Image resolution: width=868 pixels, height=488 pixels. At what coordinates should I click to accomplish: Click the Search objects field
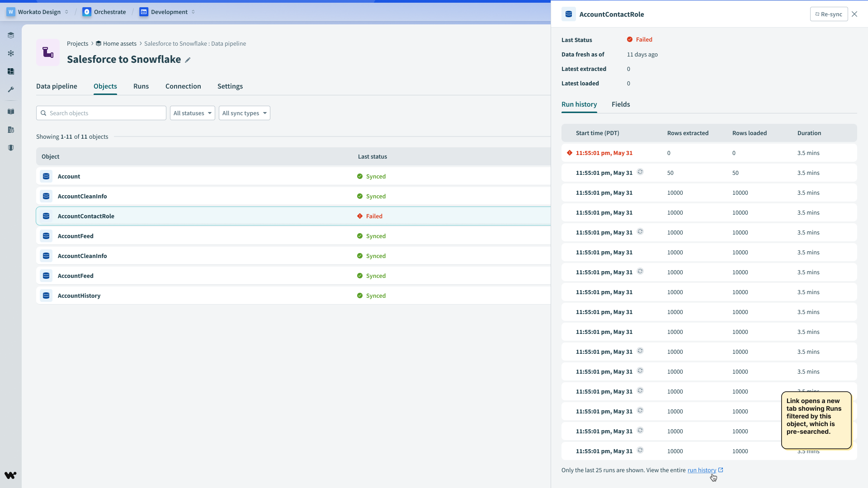pyautogui.click(x=101, y=113)
